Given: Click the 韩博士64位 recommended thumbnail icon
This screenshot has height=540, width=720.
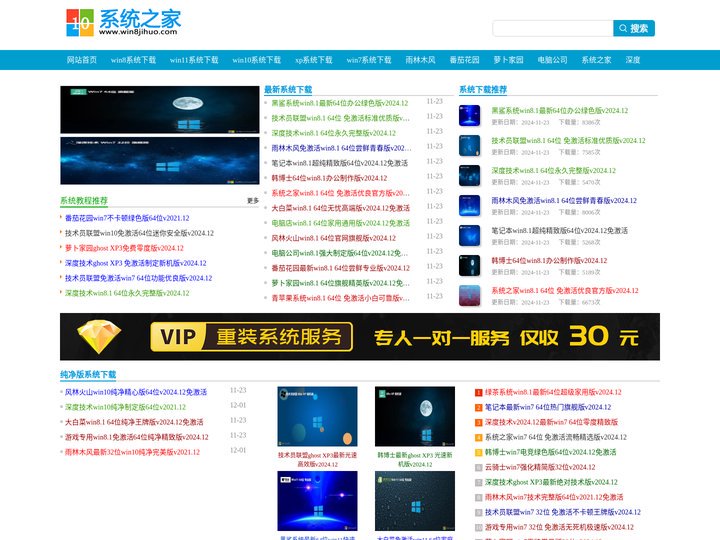Looking at the screenshot, I should tap(469, 265).
